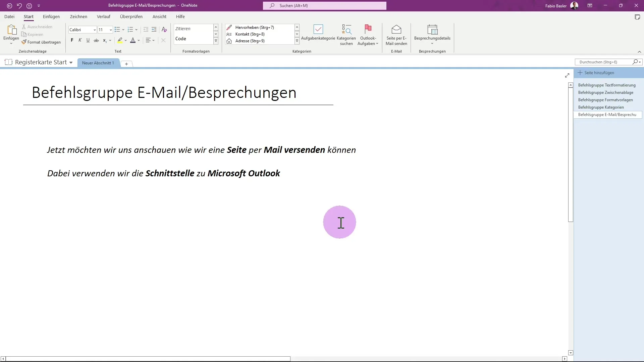Switch to the Ansicht ribbon tab

(x=159, y=16)
